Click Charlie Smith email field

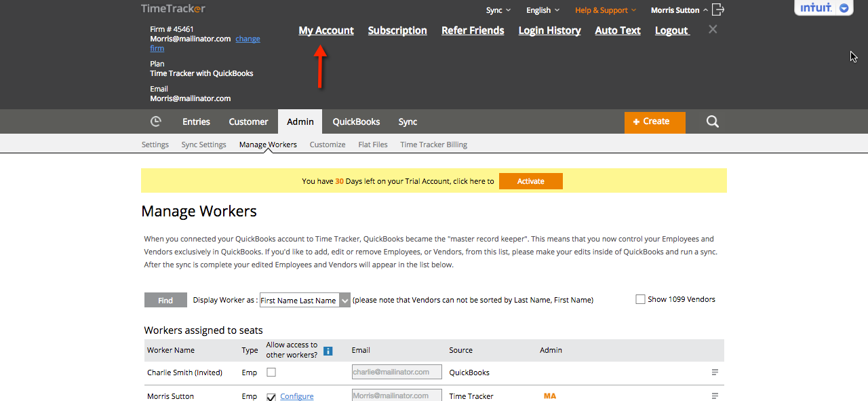tap(397, 372)
